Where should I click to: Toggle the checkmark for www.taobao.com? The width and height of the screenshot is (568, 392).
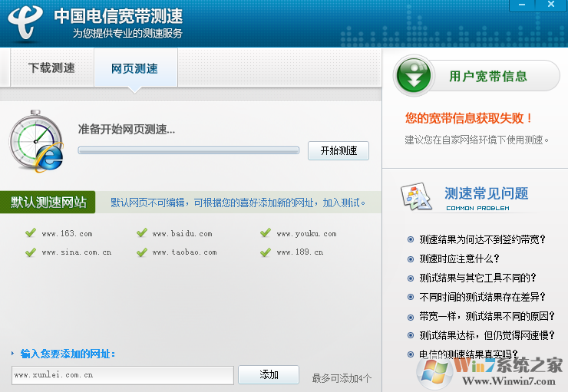pos(142,252)
